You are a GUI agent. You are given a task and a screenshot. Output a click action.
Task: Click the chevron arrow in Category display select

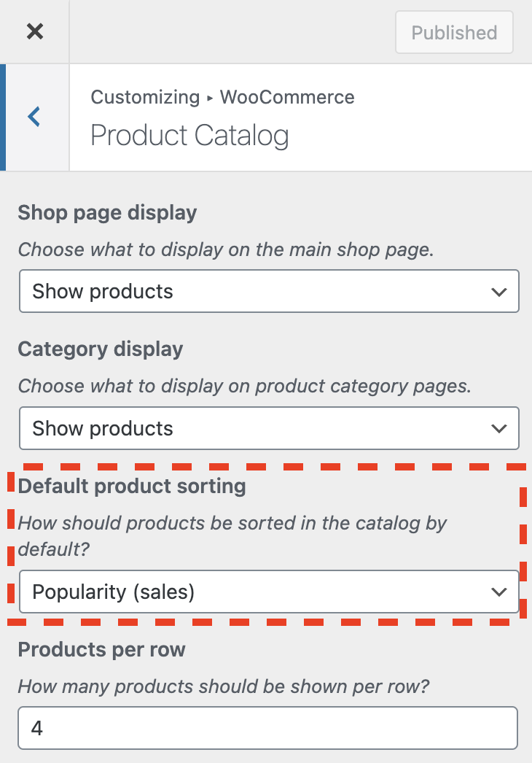pos(499,429)
